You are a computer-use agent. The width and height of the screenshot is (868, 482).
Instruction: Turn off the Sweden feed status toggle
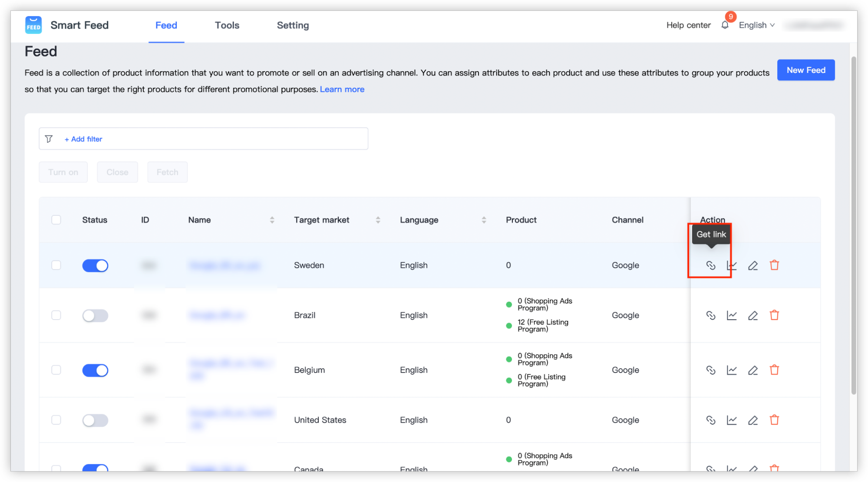(x=95, y=265)
